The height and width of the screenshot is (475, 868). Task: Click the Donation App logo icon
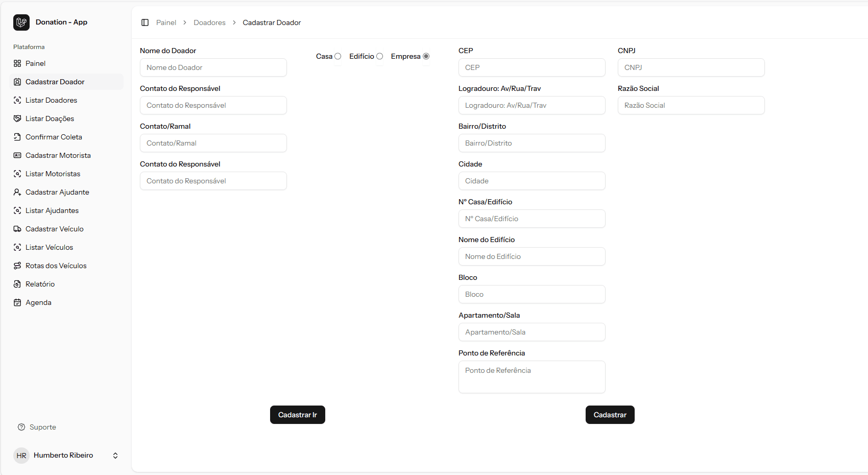[21, 22]
